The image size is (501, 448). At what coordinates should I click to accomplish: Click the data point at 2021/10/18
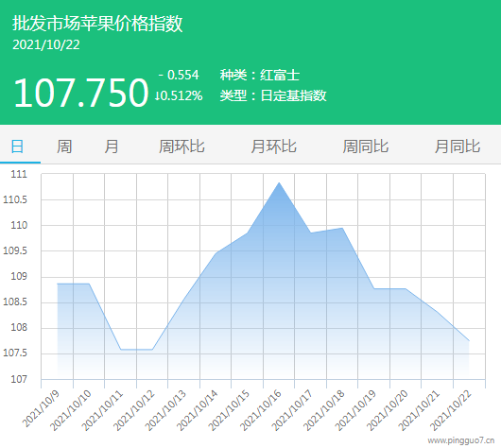click(x=342, y=228)
